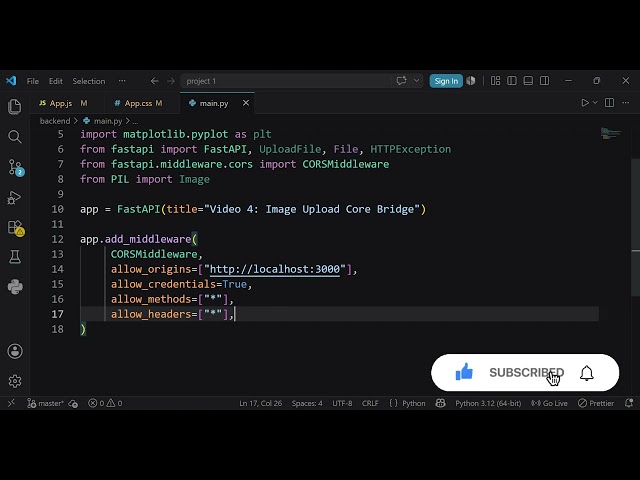Open the Edit menu

(x=56, y=81)
